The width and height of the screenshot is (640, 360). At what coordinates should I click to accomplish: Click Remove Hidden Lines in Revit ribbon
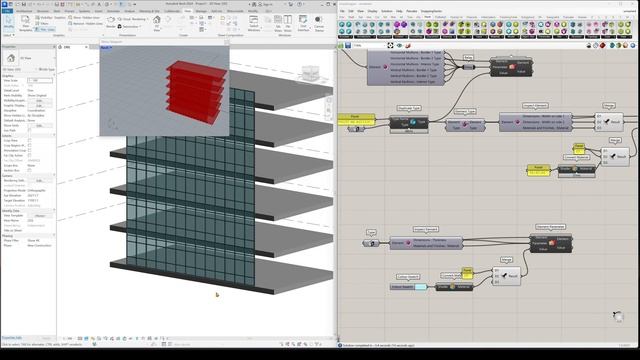pyautogui.click(x=85, y=24)
